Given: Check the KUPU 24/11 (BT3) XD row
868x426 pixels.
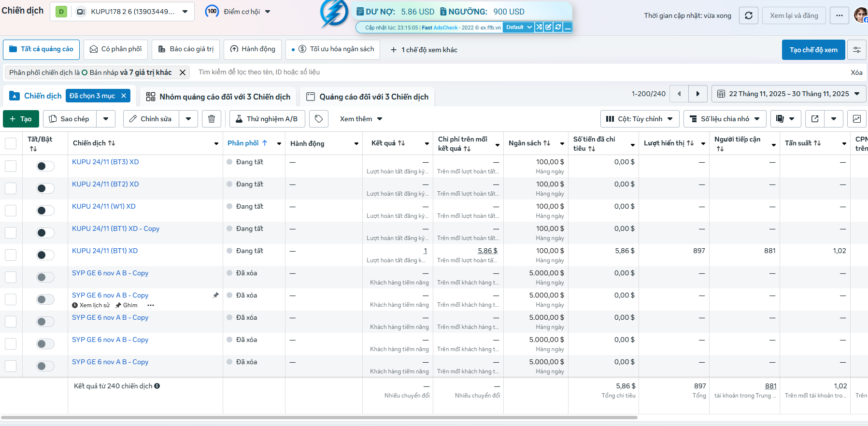Looking at the screenshot, I should click(11, 166).
